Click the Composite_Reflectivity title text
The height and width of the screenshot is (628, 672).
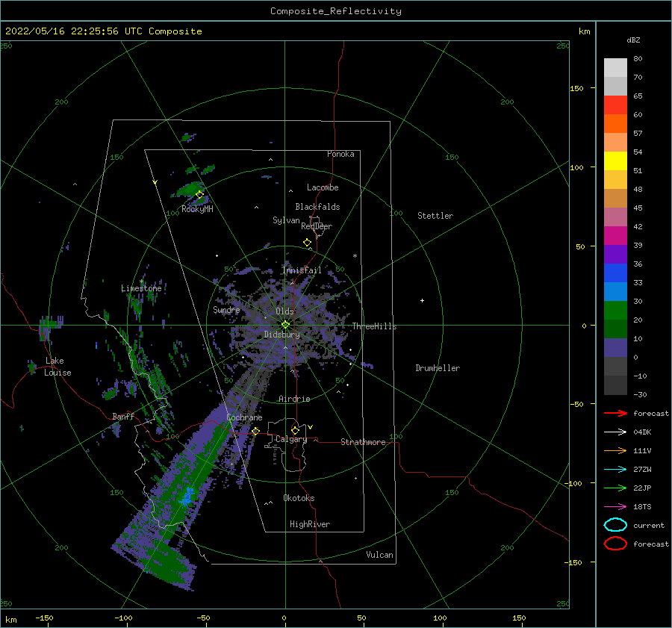click(x=336, y=11)
